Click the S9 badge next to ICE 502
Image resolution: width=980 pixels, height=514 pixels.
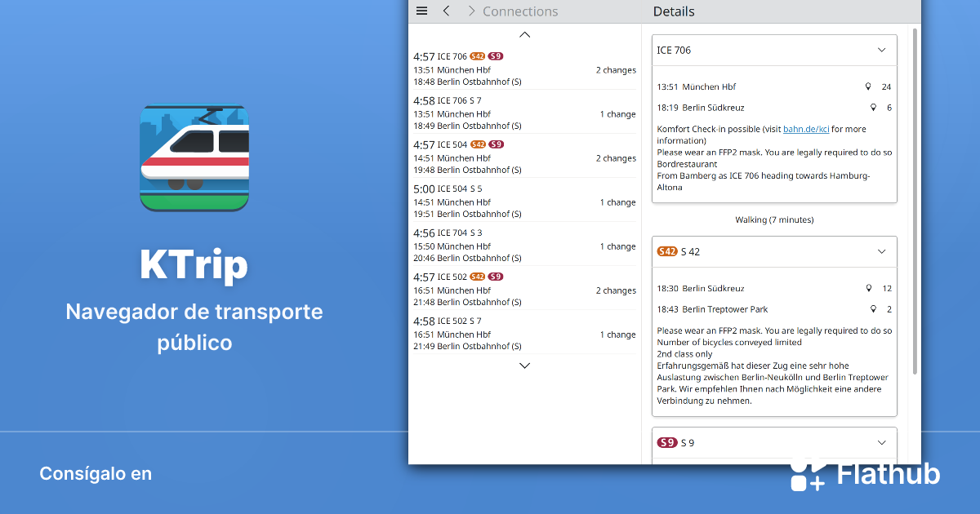[x=495, y=277]
